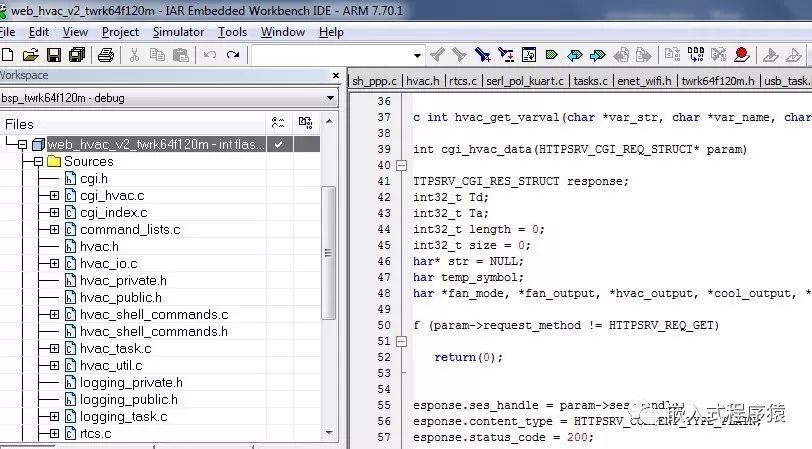This screenshot has width=812, height=449.
Task: Click the Download and Debug icon
Action: [x=771, y=54]
